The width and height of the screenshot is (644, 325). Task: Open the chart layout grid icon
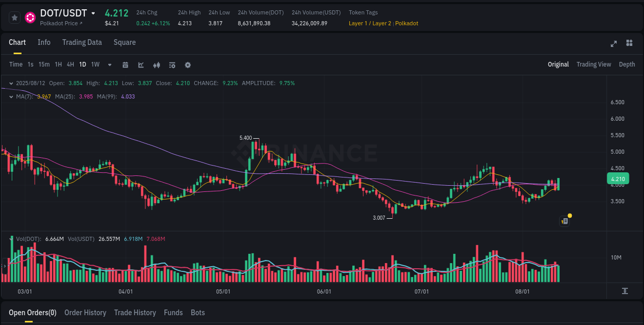point(629,44)
